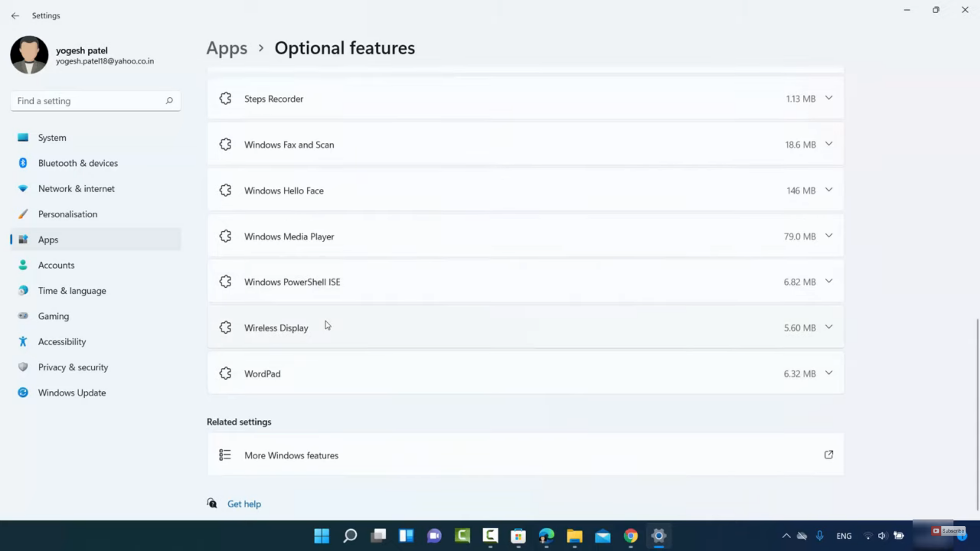
Task: Click the yogesh patel profile picture
Action: (29, 55)
